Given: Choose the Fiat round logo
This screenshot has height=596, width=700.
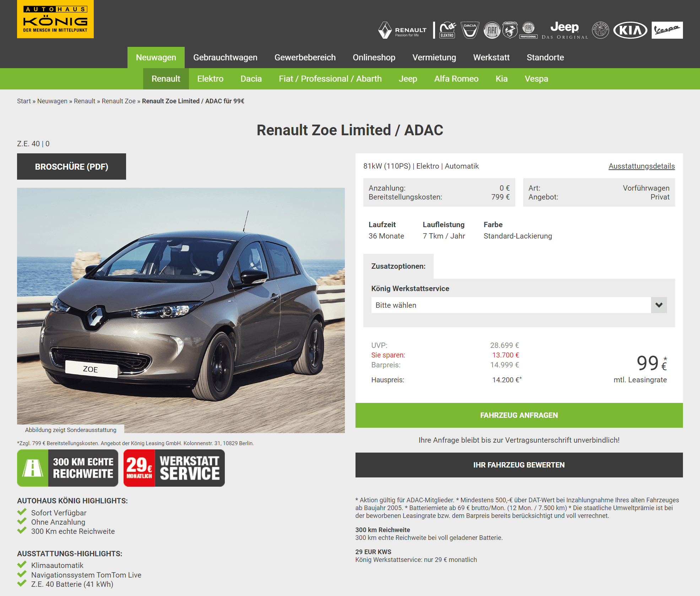Looking at the screenshot, I should [x=492, y=30].
